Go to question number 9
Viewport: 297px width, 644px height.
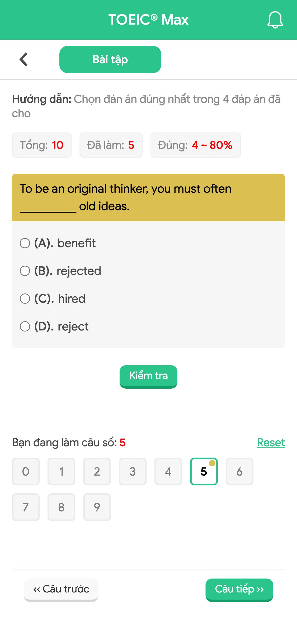[97, 507]
